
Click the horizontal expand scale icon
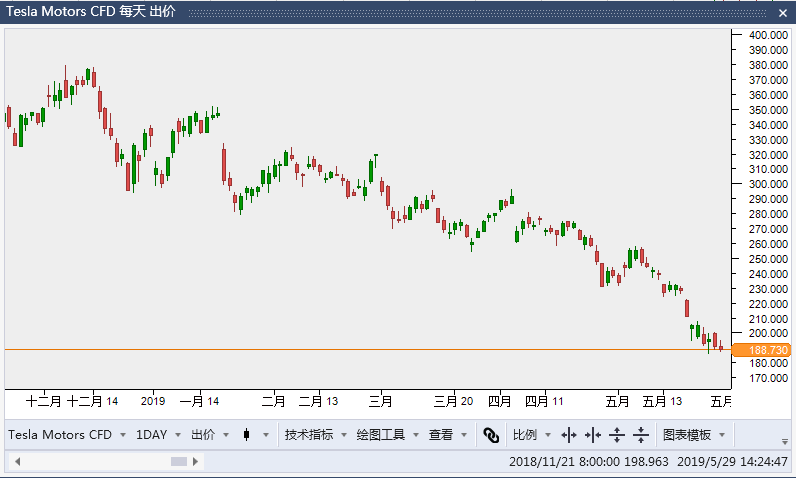point(569,435)
